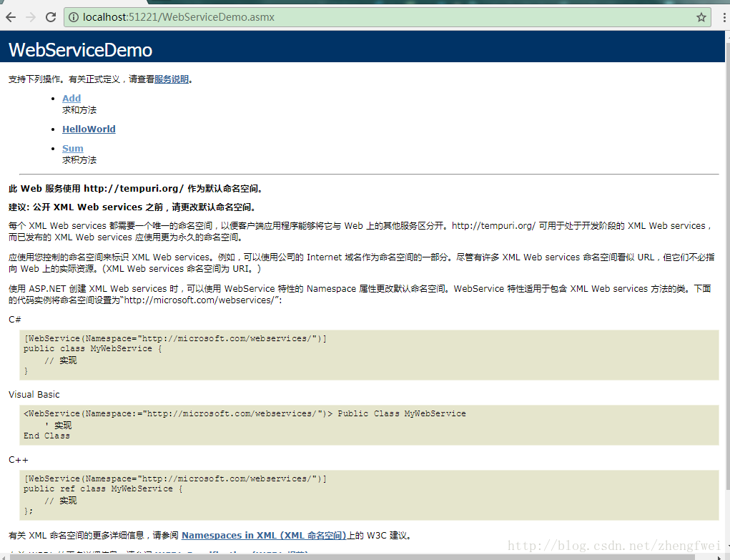Viewport: 730px width, 560px height.
Task: Click the 求积方法 description under Sum
Action: click(x=79, y=159)
